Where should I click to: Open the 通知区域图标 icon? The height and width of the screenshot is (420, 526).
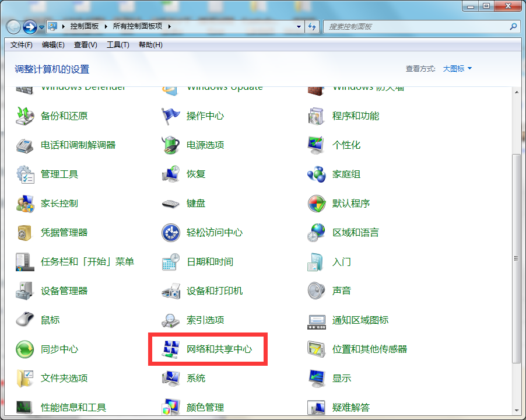317,322
